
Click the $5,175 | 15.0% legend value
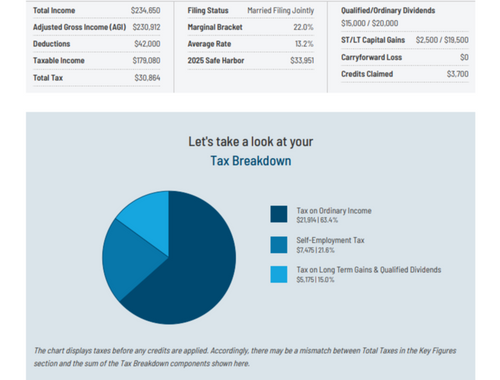(315, 280)
